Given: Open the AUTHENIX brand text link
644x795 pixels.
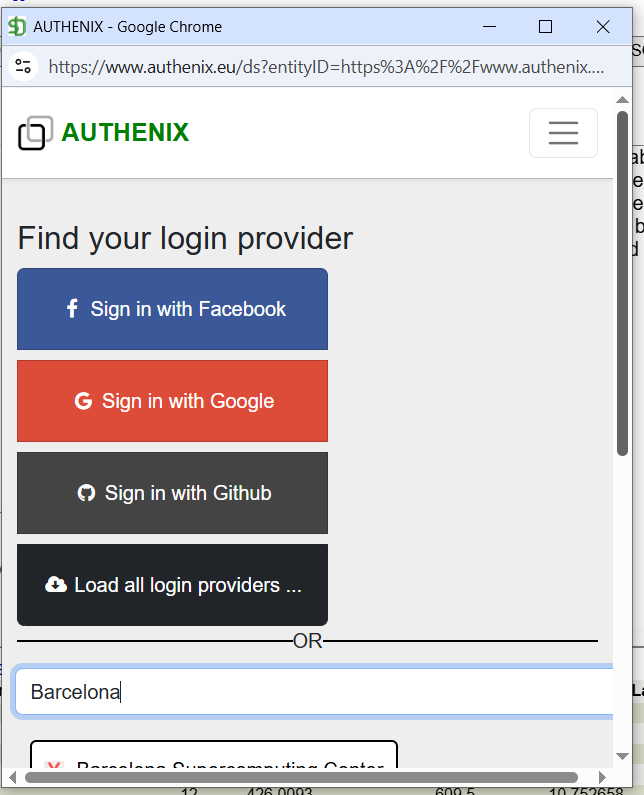Looking at the screenshot, I should point(125,132).
